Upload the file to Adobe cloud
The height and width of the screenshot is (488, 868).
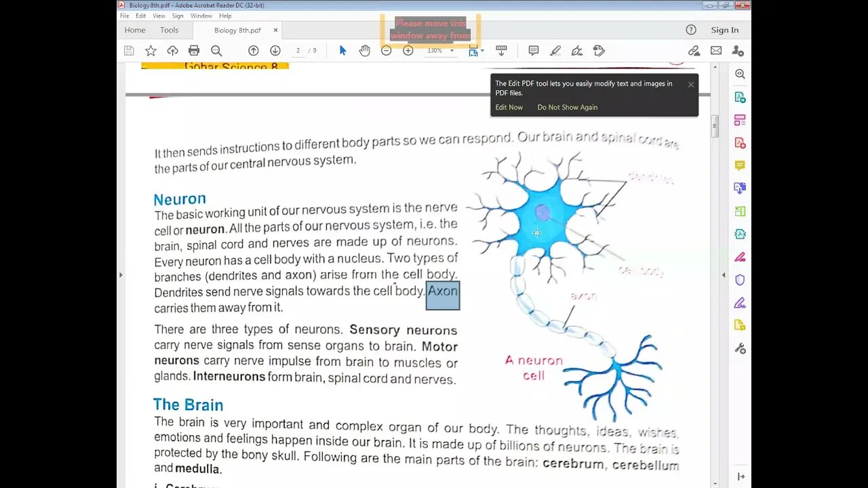172,51
